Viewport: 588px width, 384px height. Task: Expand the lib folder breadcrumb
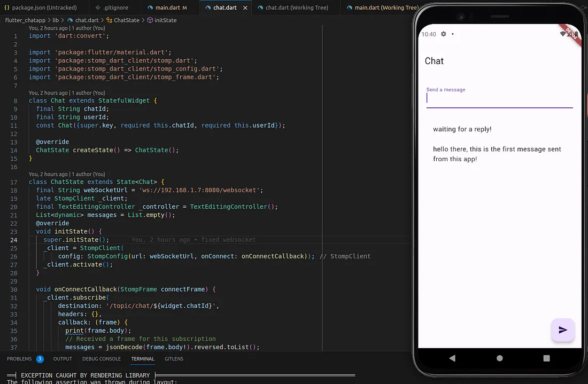[56, 20]
